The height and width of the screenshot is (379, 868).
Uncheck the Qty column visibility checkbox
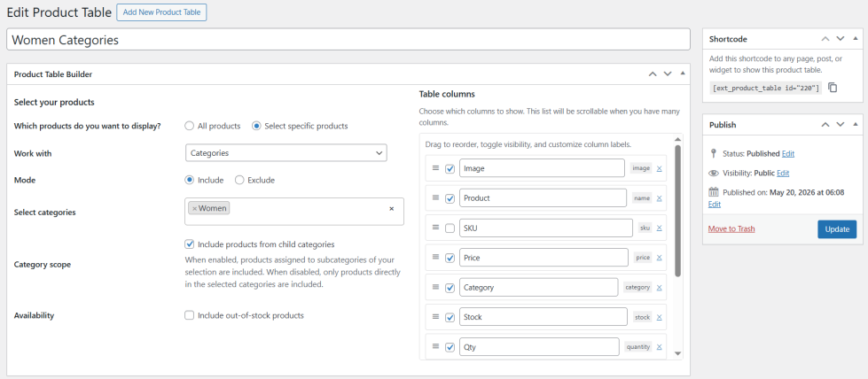(x=450, y=347)
